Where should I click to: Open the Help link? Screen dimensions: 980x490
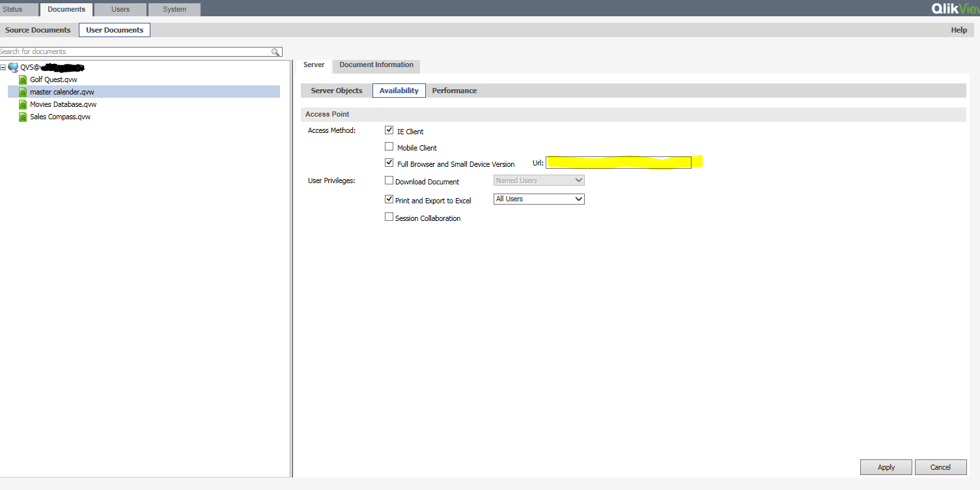[x=959, y=30]
